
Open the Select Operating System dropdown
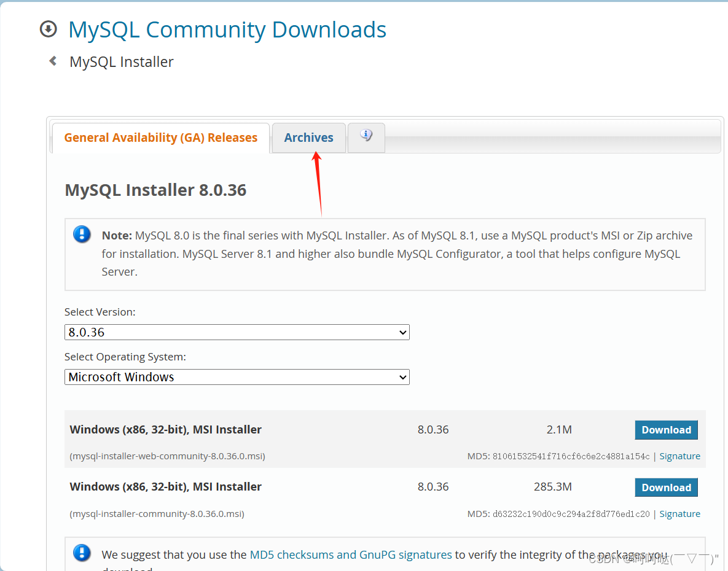point(237,377)
